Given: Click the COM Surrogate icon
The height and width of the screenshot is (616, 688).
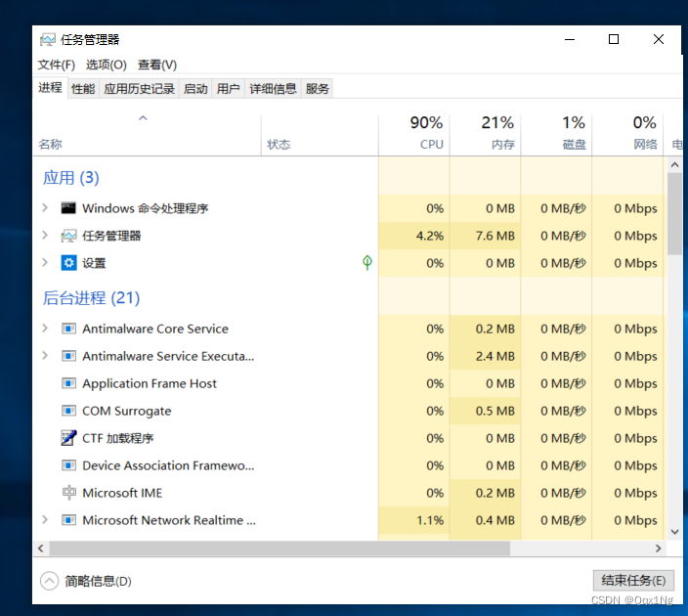Looking at the screenshot, I should [x=68, y=411].
